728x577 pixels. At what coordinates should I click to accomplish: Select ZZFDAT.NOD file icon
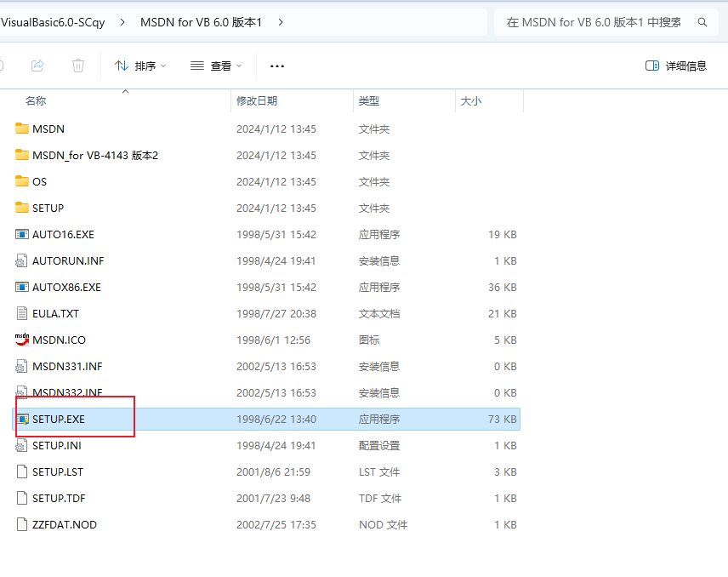point(22,524)
